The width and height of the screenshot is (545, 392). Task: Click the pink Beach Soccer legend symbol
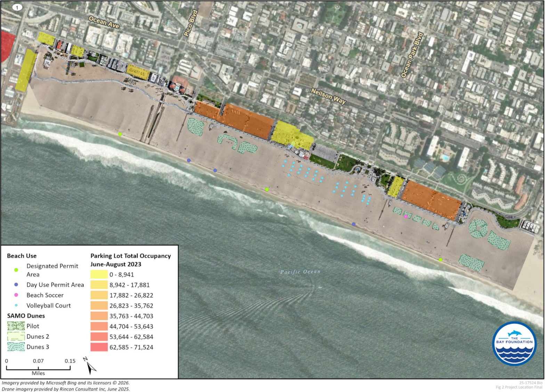16,295
